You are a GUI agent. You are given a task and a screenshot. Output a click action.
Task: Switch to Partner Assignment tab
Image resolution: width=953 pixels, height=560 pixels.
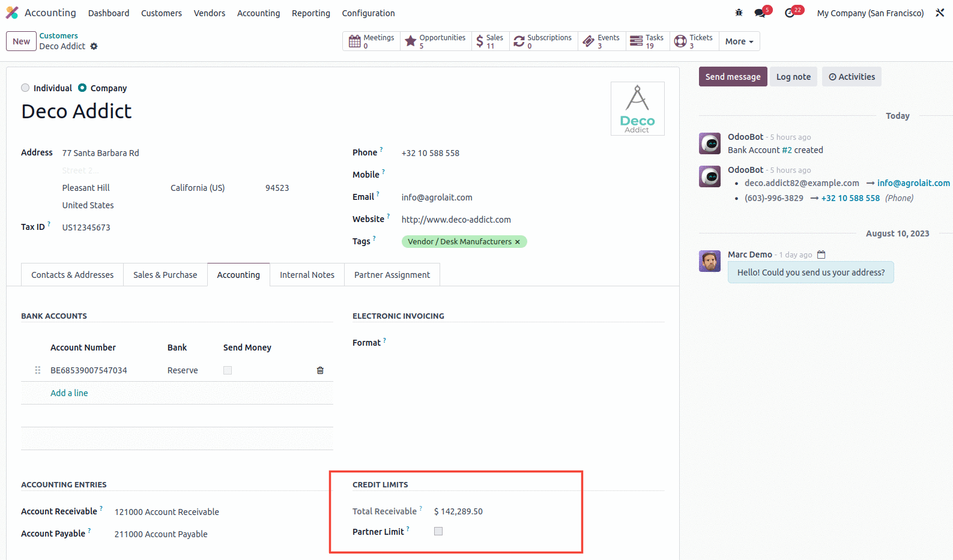point(392,275)
